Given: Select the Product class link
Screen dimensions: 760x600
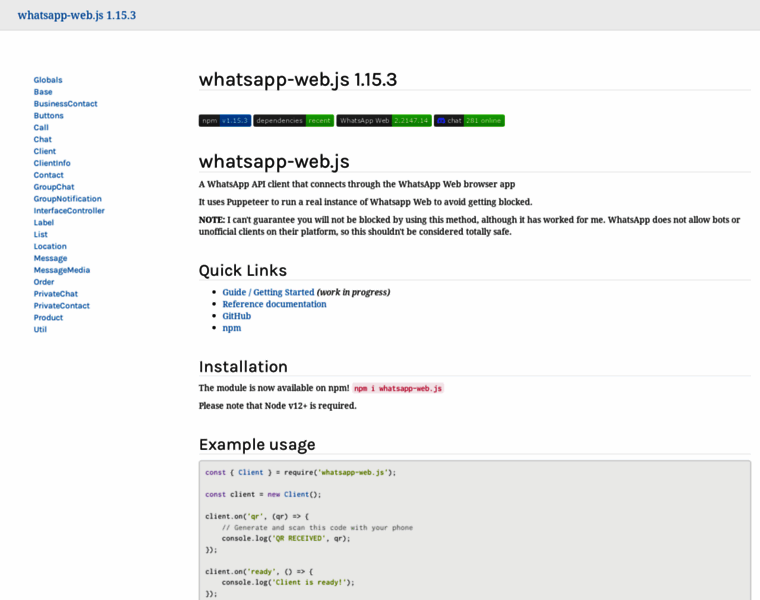Looking at the screenshot, I should click(48, 317).
